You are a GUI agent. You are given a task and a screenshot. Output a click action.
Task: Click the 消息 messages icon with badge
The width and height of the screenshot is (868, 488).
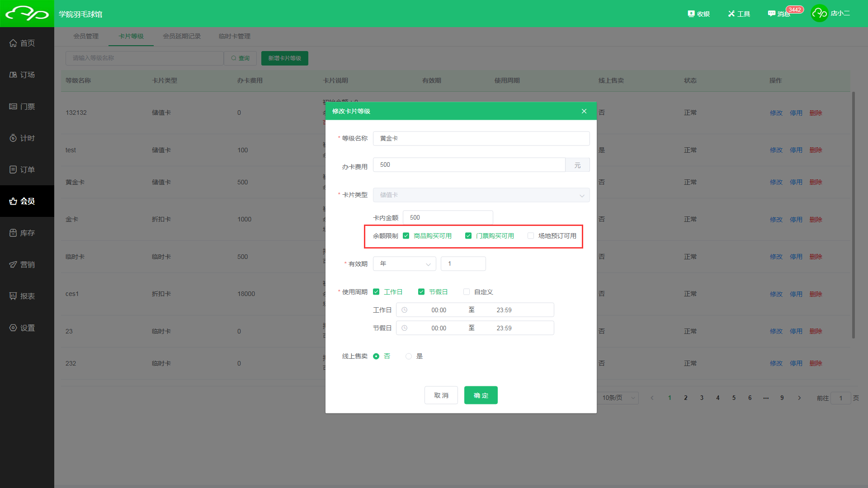tap(772, 14)
